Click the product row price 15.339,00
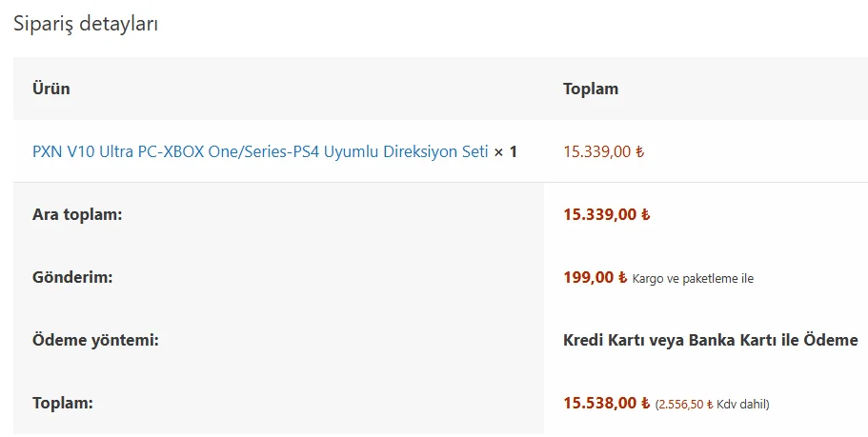The height and width of the screenshot is (437, 868). [x=597, y=151]
